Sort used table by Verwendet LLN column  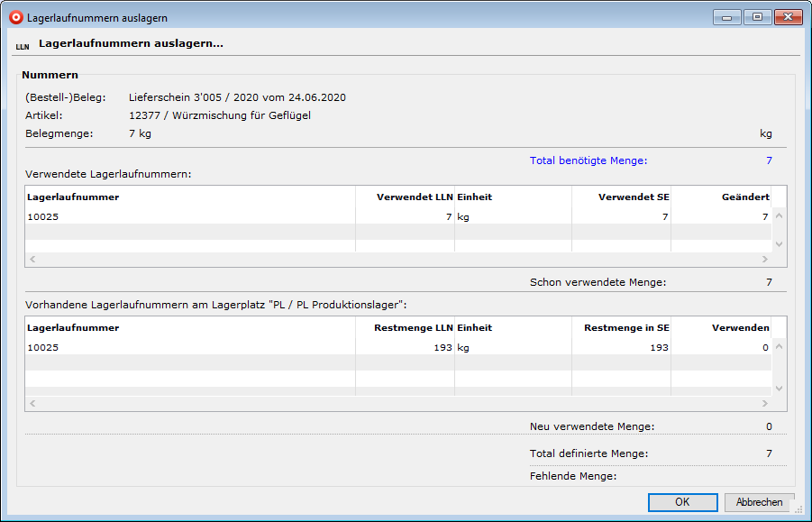click(x=405, y=197)
